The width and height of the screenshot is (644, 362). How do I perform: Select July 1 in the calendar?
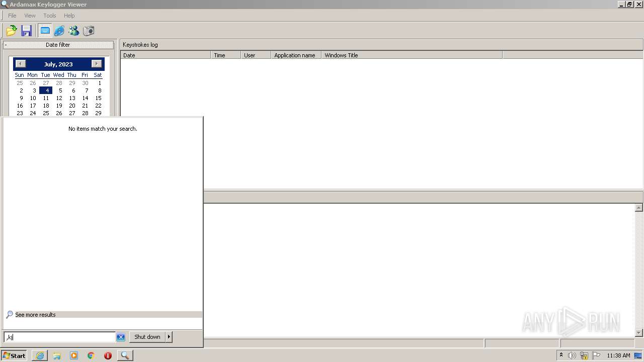99,83
